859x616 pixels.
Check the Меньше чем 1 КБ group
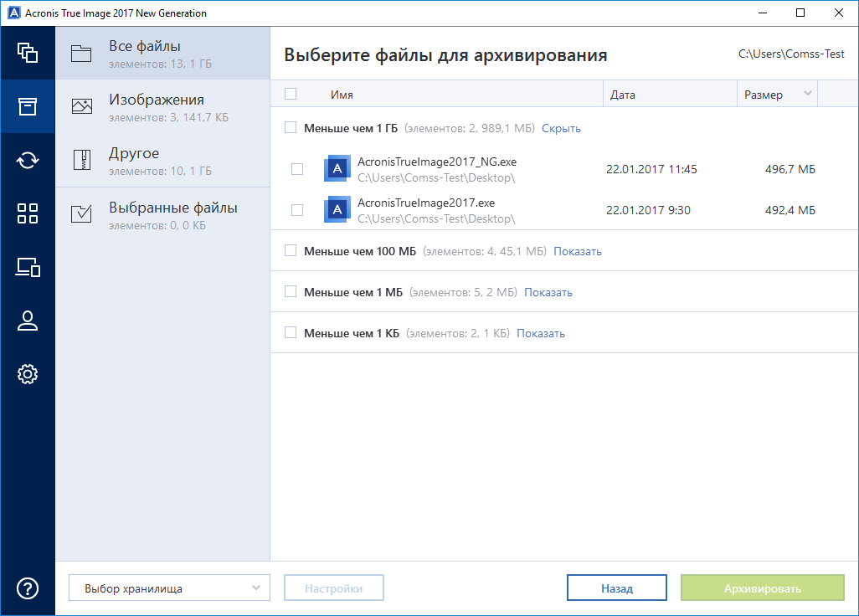[x=291, y=332]
